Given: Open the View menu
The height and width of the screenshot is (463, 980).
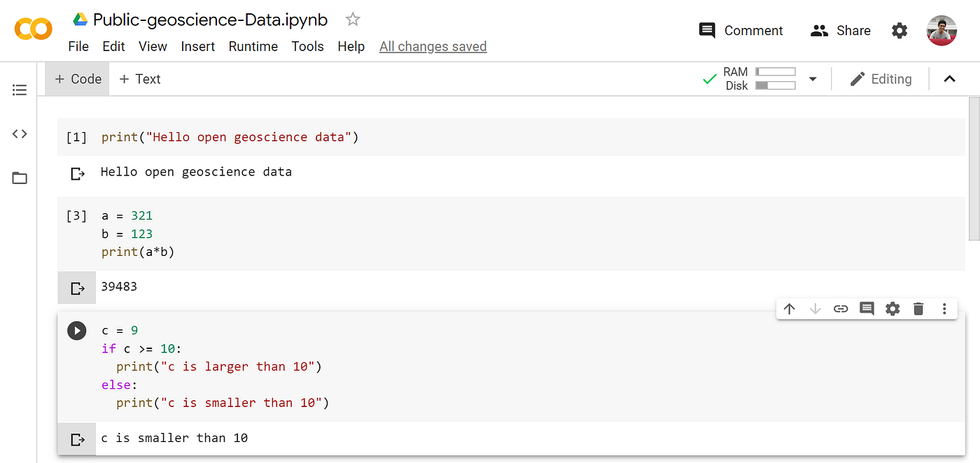Looking at the screenshot, I should [x=153, y=47].
